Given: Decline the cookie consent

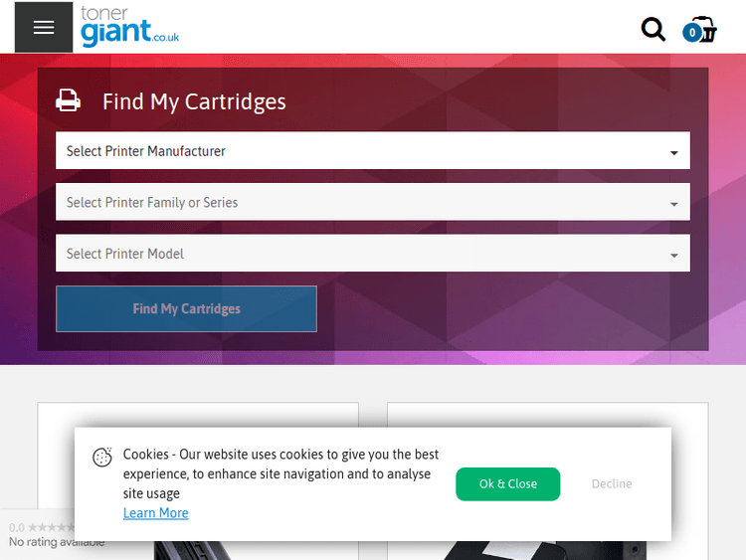Looking at the screenshot, I should (611, 484).
